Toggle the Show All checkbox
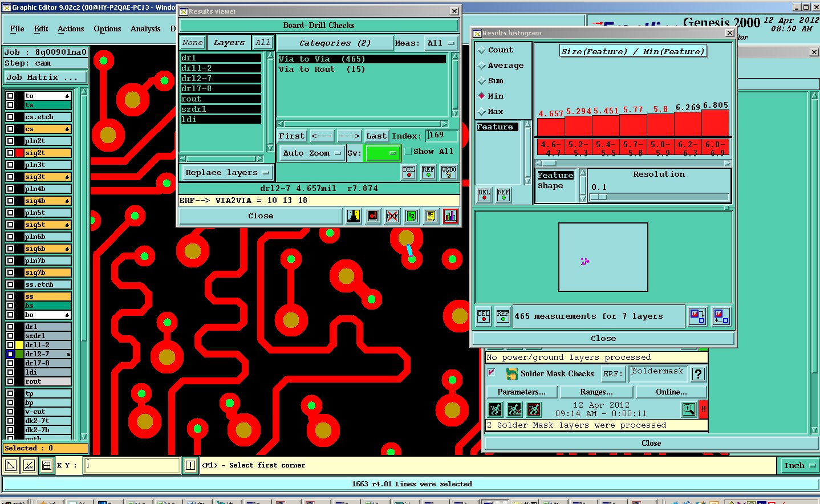The image size is (820, 504). pos(408,152)
